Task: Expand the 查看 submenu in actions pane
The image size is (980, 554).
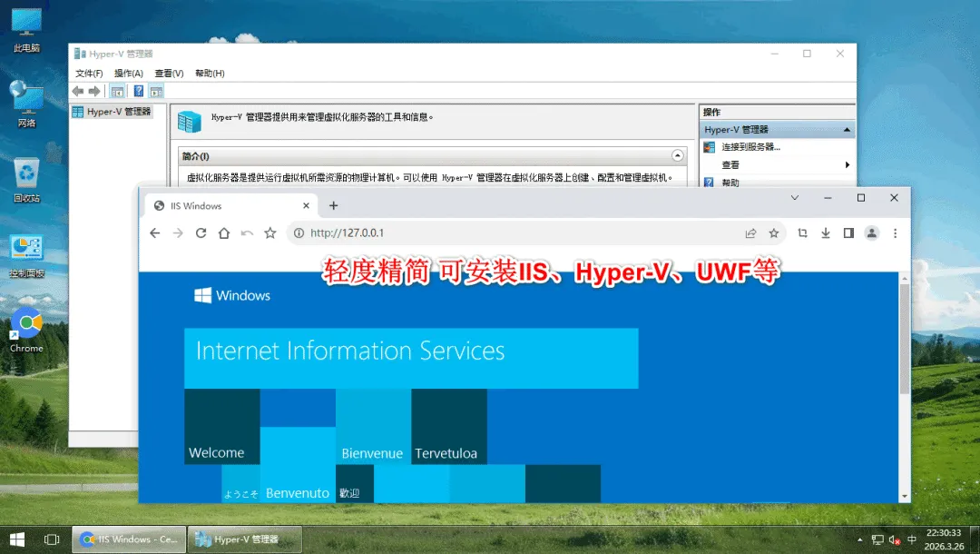Action: [x=777, y=165]
